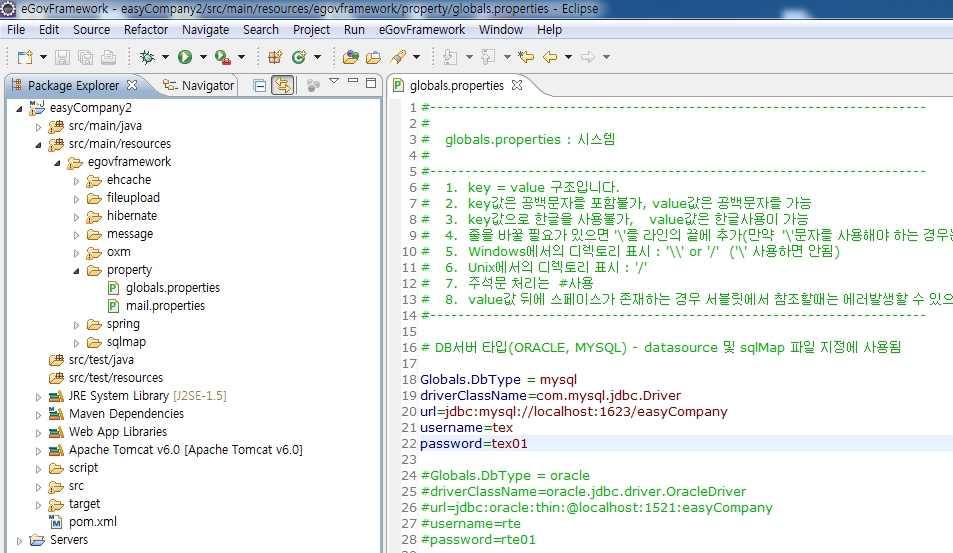Click the green Run button in toolbar
953x553 pixels.
(185, 57)
